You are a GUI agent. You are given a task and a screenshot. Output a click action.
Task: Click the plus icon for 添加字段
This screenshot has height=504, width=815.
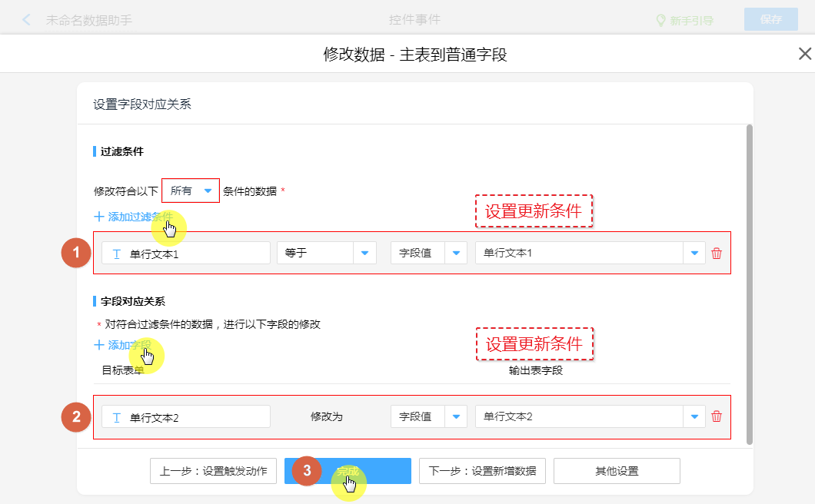pyautogui.click(x=98, y=346)
